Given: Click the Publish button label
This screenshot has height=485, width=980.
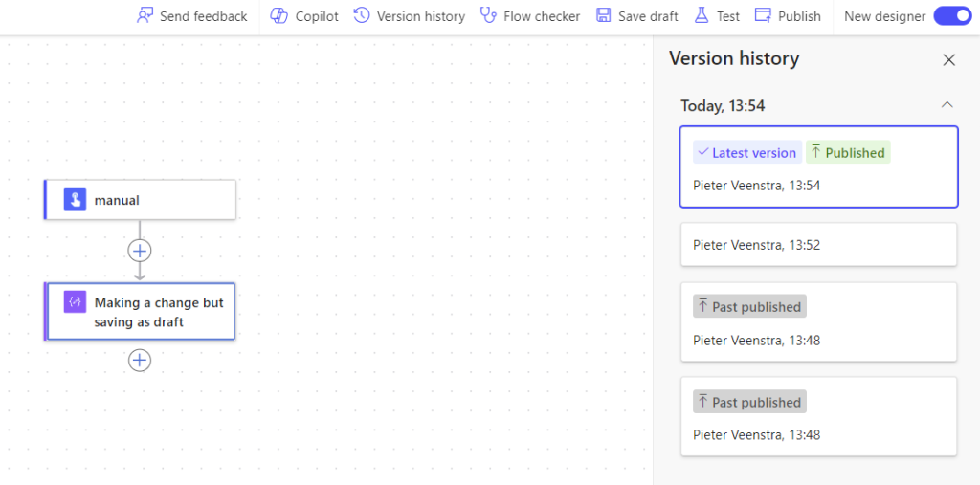Looking at the screenshot, I should pyautogui.click(x=799, y=16).
